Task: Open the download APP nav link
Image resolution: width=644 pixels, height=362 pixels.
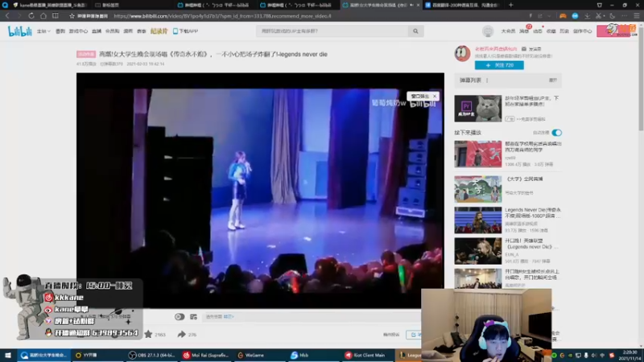Action: [186, 31]
